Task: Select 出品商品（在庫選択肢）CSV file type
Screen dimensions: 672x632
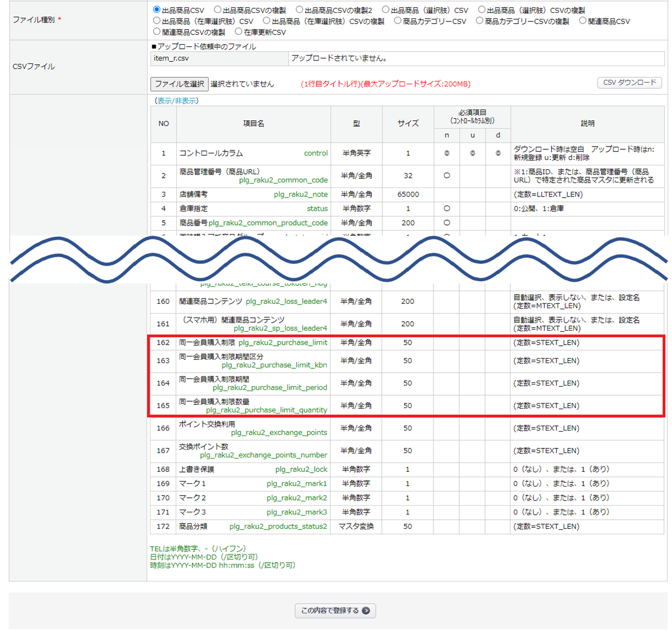Action: pos(157,21)
